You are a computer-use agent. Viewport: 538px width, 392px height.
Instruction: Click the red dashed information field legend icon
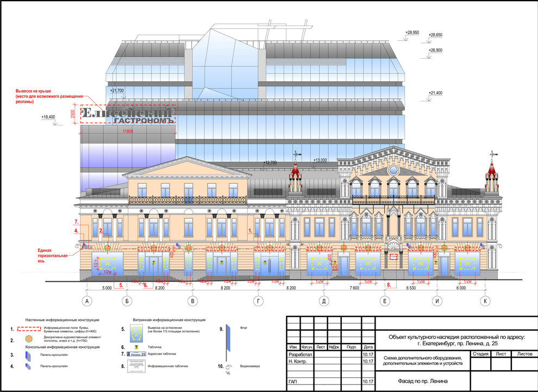28,329
